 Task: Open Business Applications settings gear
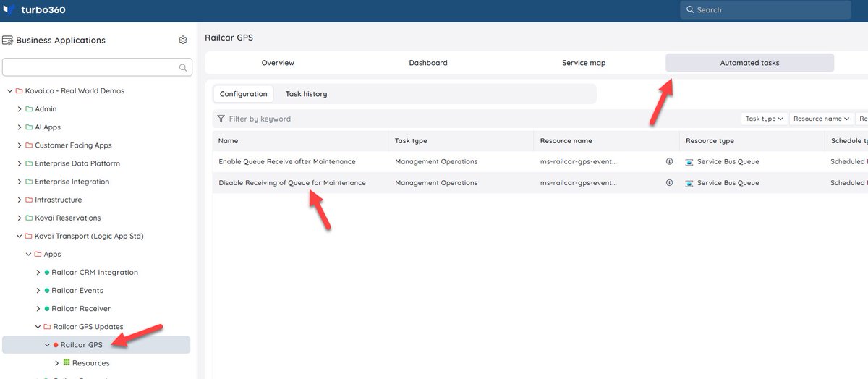(183, 40)
